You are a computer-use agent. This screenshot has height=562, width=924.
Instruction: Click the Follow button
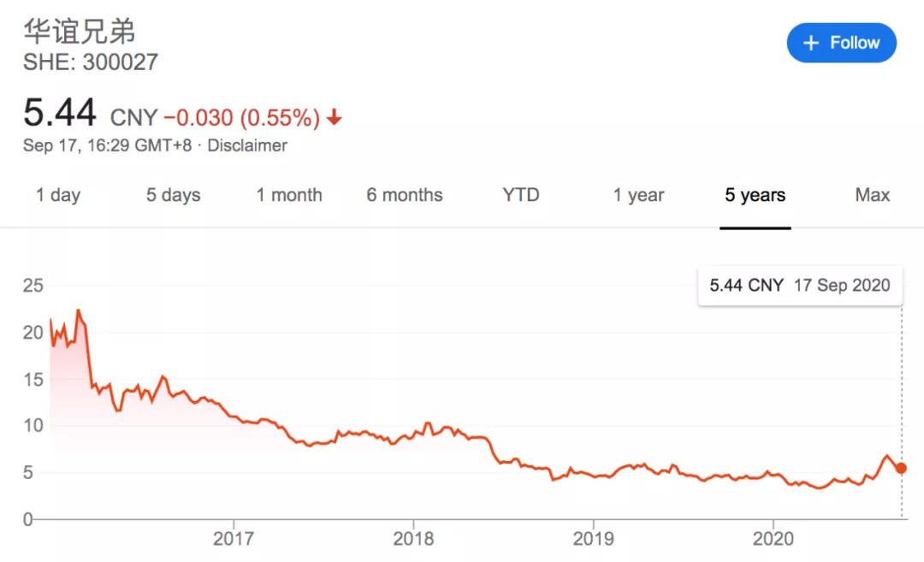click(x=841, y=43)
